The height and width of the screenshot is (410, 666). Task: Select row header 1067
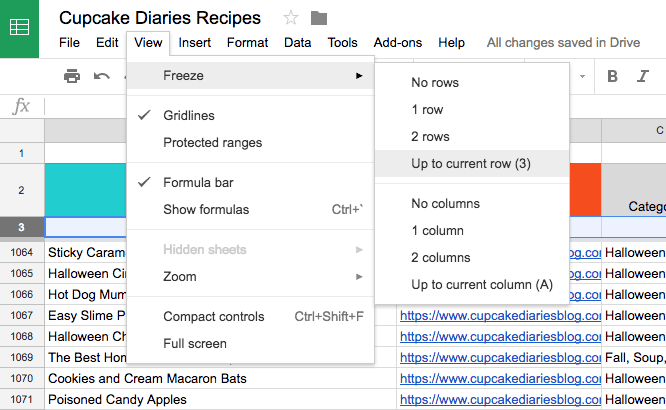22,315
